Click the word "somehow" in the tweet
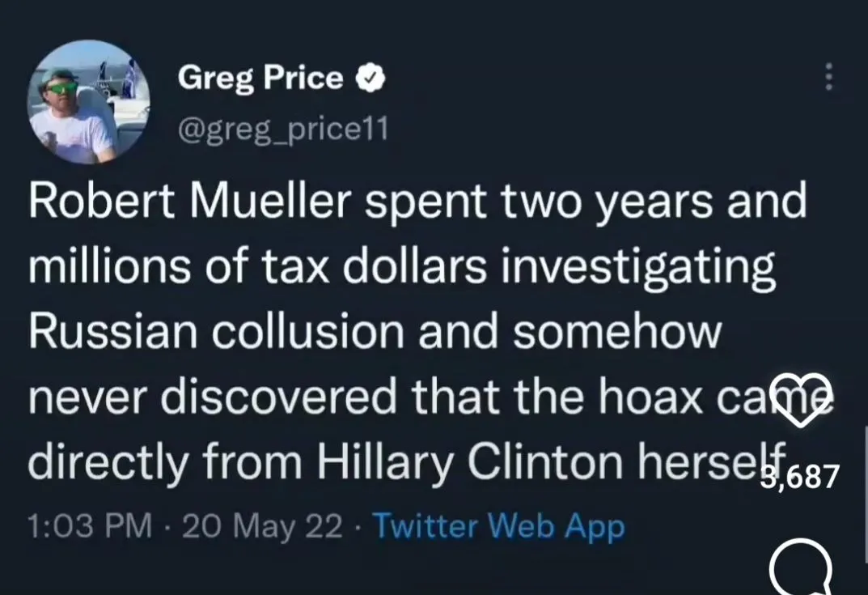This screenshot has width=868, height=595. tap(616, 333)
